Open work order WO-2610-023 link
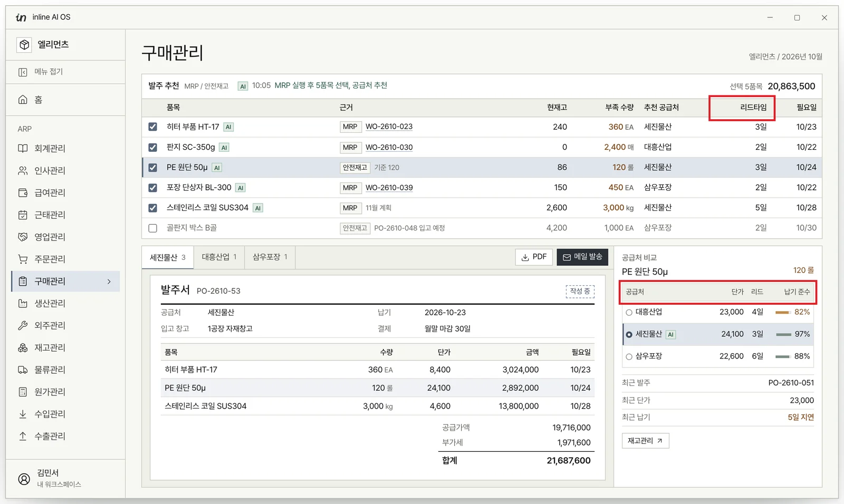The height and width of the screenshot is (504, 844). (389, 127)
